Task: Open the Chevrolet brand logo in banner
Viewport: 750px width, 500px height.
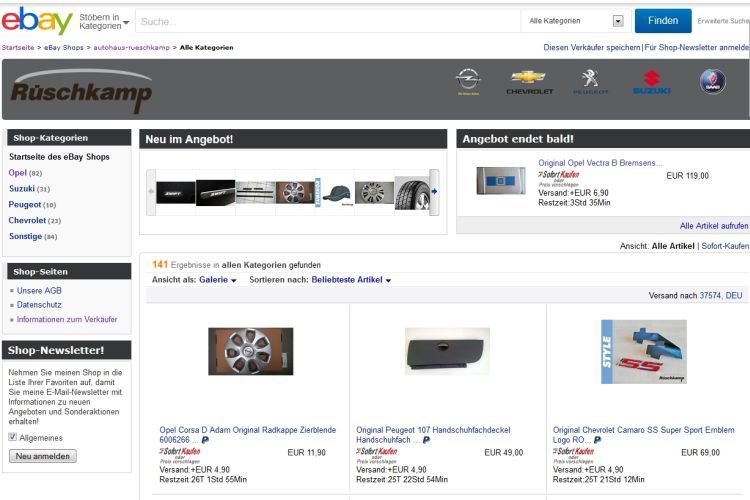Action: point(529,82)
